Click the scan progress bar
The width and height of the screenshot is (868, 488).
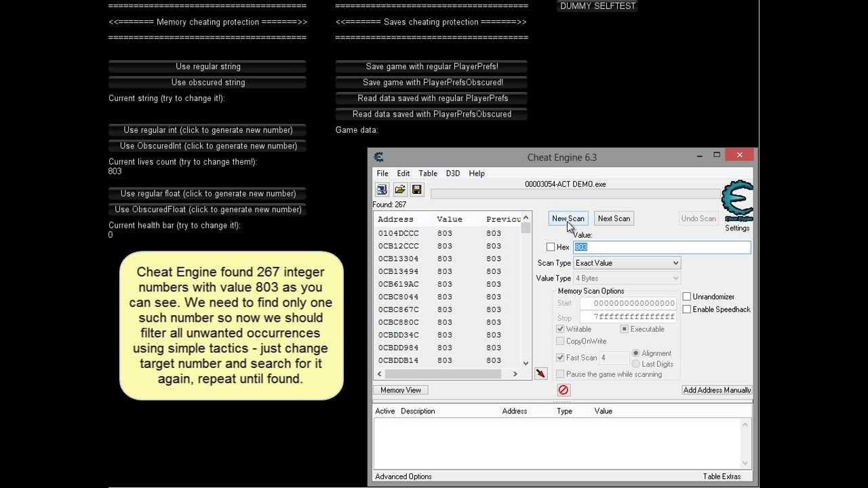click(x=575, y=194)
